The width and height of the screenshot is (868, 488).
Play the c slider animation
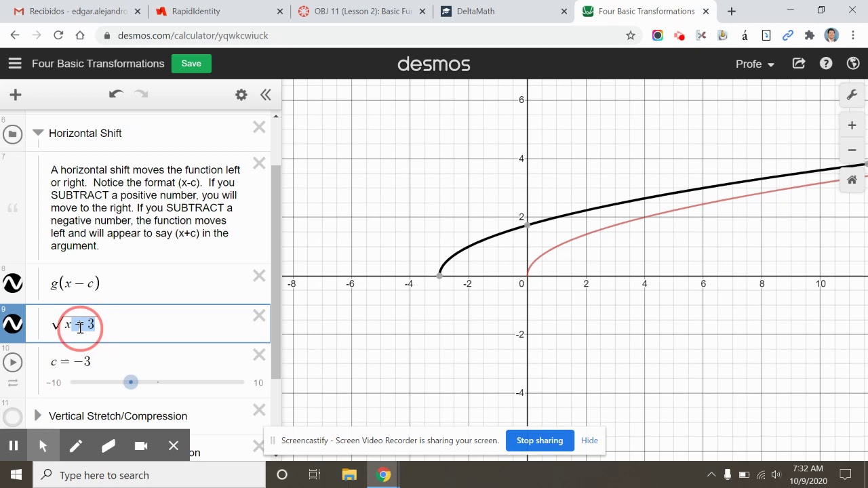tap(12, 362)
